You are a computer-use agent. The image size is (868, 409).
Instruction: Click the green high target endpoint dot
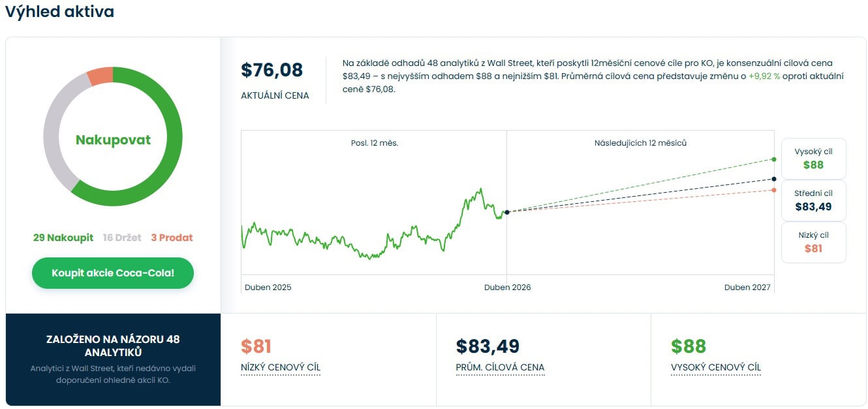pyautogui.click(x=774, y=159)
